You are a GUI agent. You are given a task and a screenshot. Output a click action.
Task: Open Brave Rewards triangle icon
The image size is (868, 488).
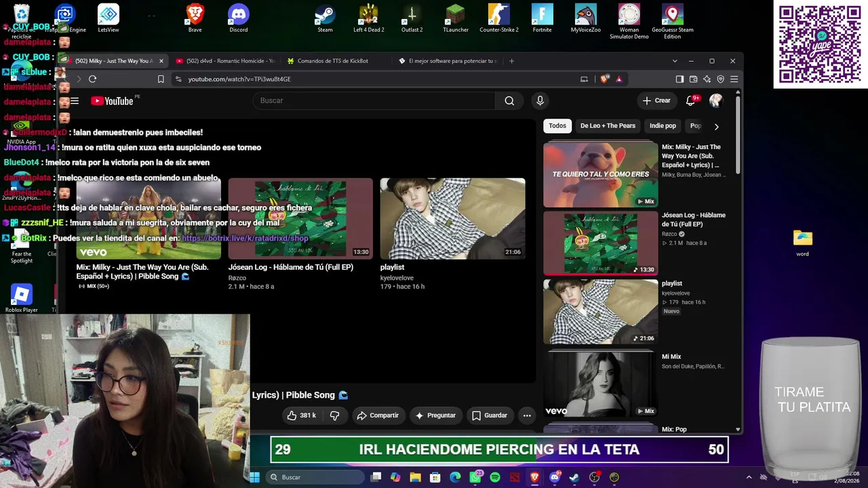coord(619,79)
